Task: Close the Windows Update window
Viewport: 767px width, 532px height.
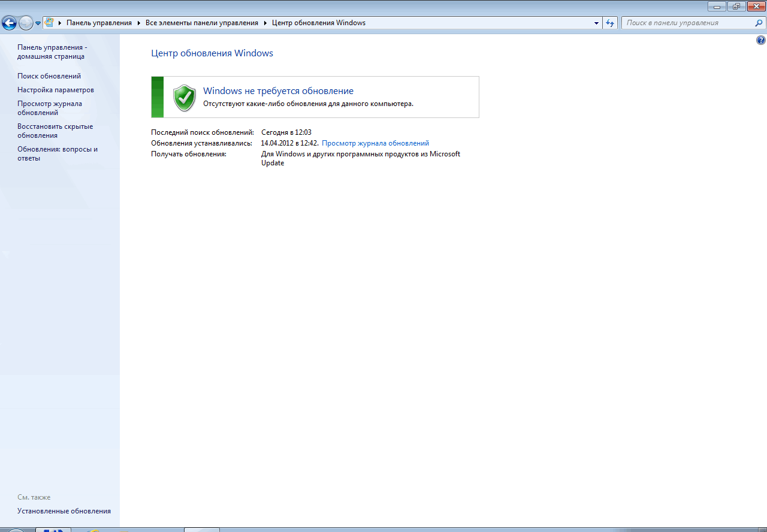Action: 756,7
